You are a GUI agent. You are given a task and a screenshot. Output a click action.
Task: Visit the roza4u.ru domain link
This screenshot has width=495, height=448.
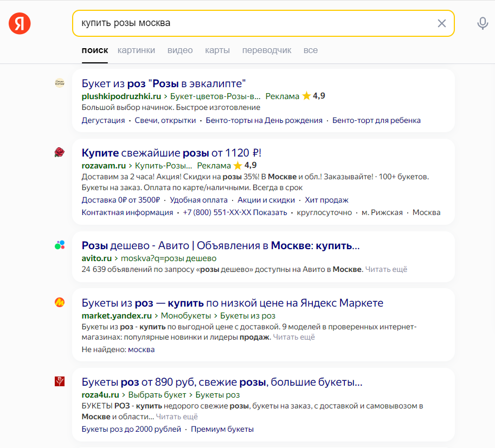[100, 395]
